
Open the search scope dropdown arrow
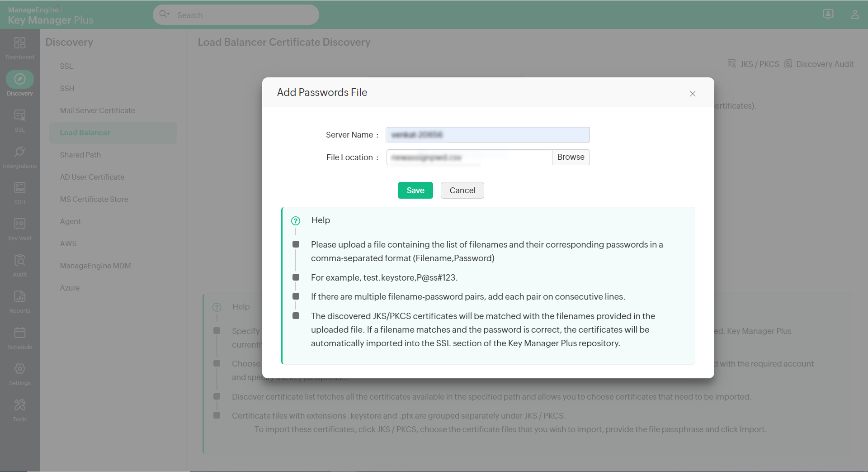168,15
